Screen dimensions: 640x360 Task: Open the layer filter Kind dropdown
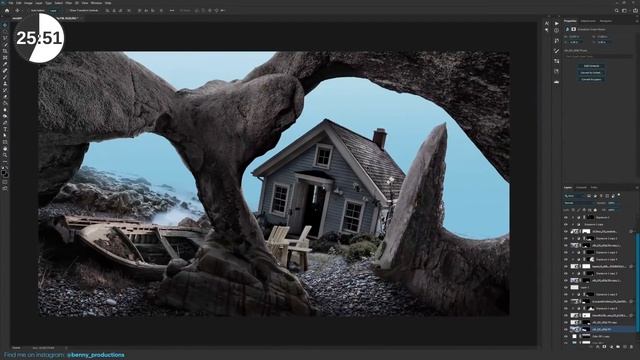click(574, 196)
